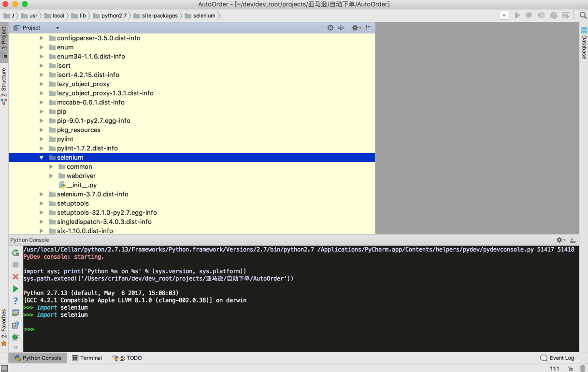Click the usr breadcrumb
This screenshot has width=588, height=372.
click(29, 15)
